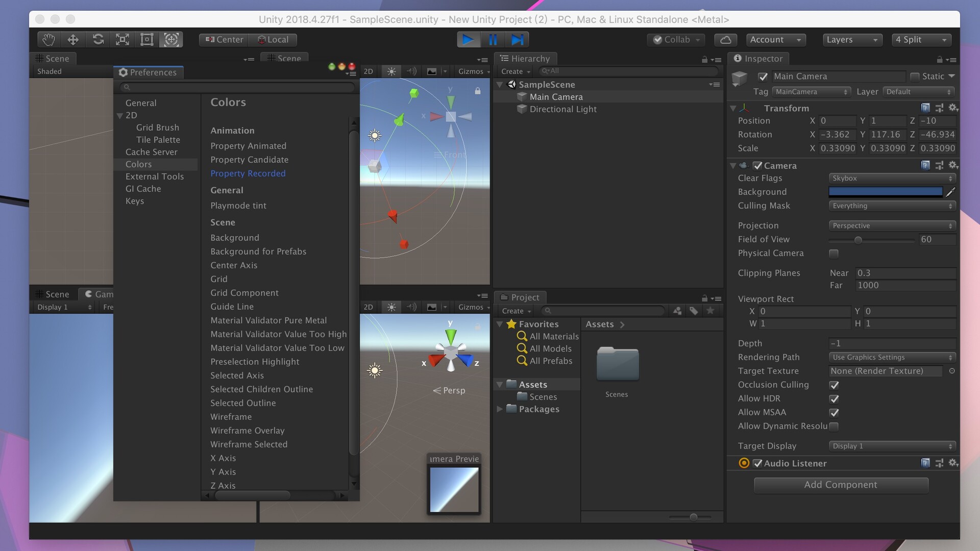Switch to the Project tab
The width and height of the screenshot is (980, 551).
click(520, 297)
